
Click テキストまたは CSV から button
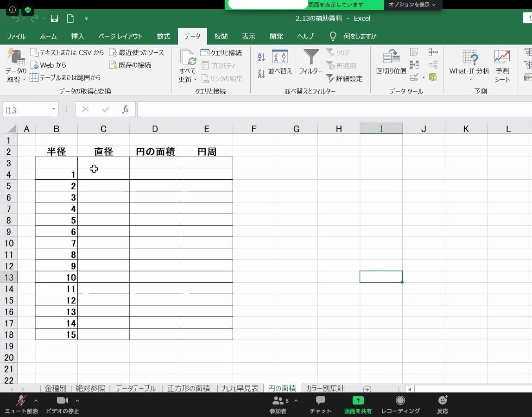67,52
